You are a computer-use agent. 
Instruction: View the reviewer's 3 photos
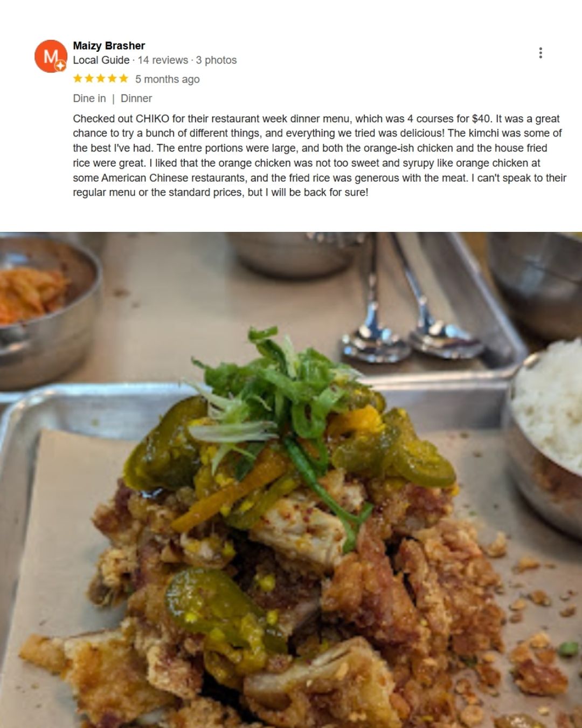coord(216,60)
